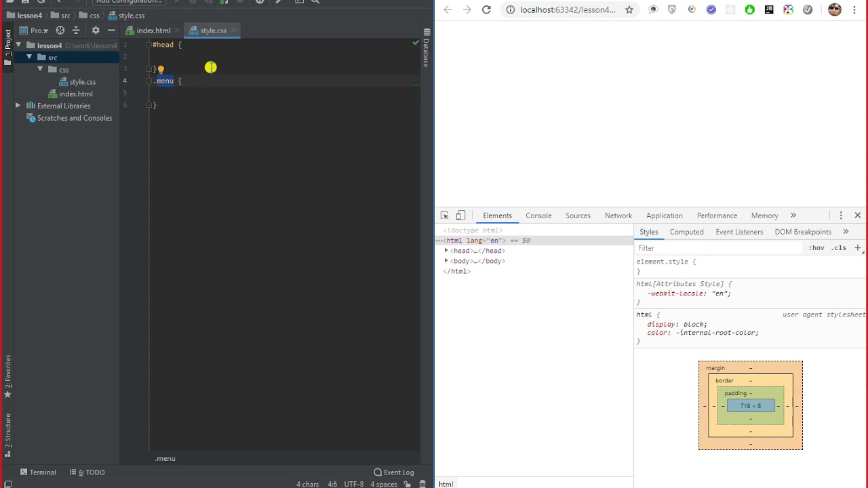Viewport: 868px width, 488px height.
Task: Toggle the .cls class editor
Action: (x=839, y=248)
